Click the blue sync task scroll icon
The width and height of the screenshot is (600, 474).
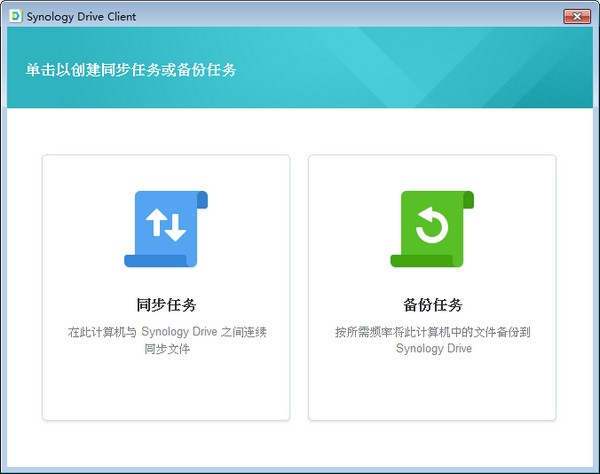166,229
